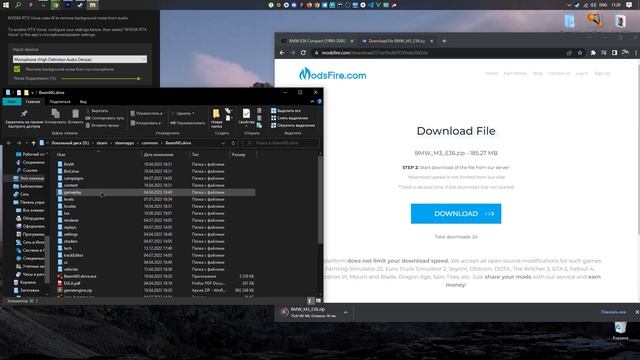Screen dimensions: 640x360
Task: Click Select all in Explorer ribbon
Action: tap(286, 111)
